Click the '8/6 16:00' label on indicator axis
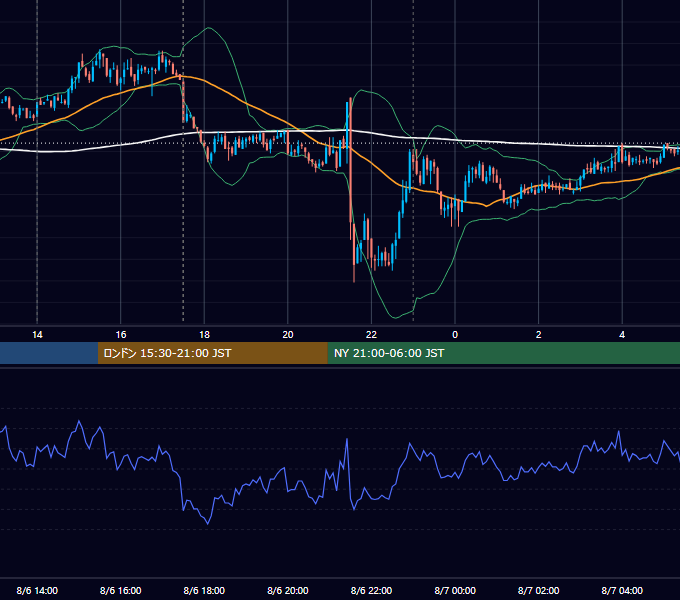Screen dimensions: 680x600 coord(121,591)
